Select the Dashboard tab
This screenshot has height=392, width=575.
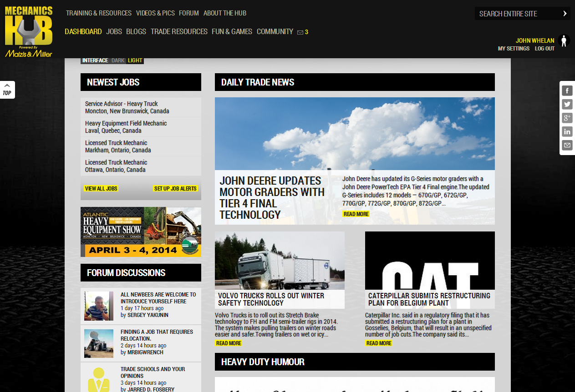(x=83, y=32)
